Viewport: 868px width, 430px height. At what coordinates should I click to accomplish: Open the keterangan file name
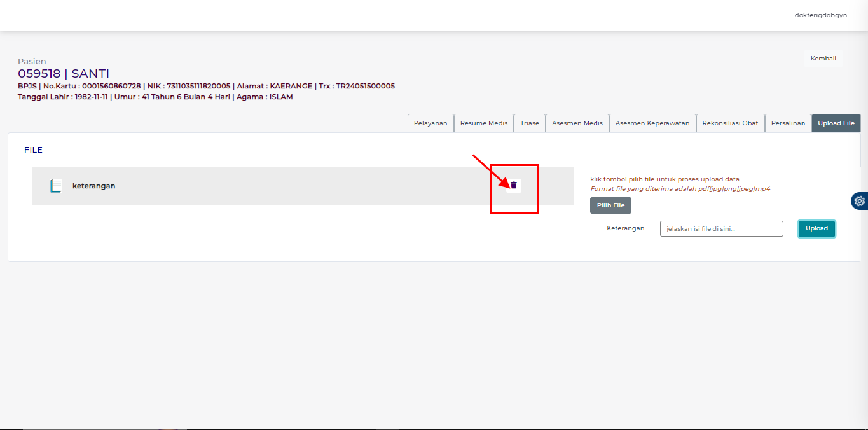point(94,186)
